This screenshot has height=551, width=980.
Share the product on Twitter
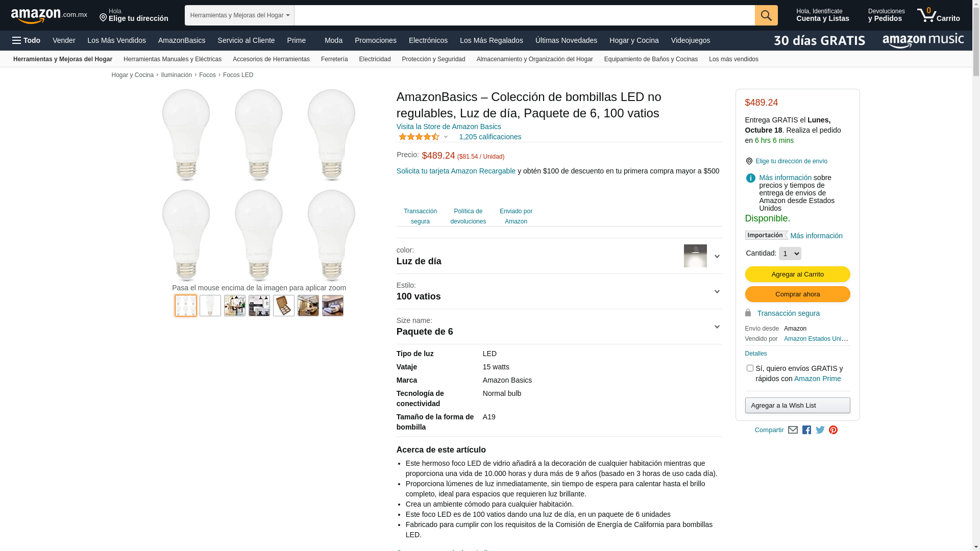coord(820,430)
